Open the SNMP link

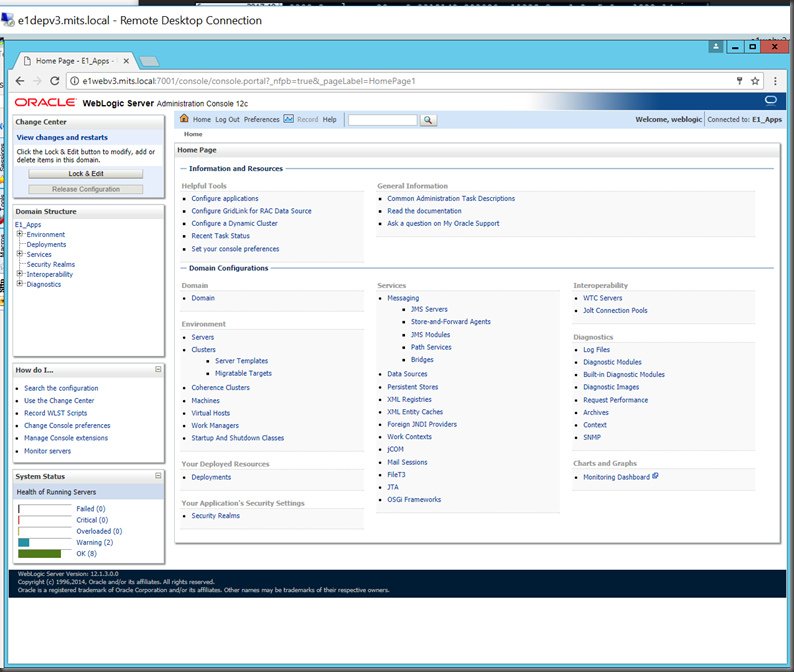coord(592,437)
